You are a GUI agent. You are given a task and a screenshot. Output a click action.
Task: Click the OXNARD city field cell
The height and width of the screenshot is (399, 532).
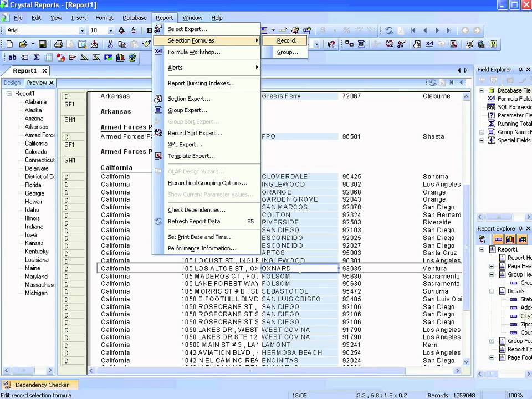tap(300, 268)
